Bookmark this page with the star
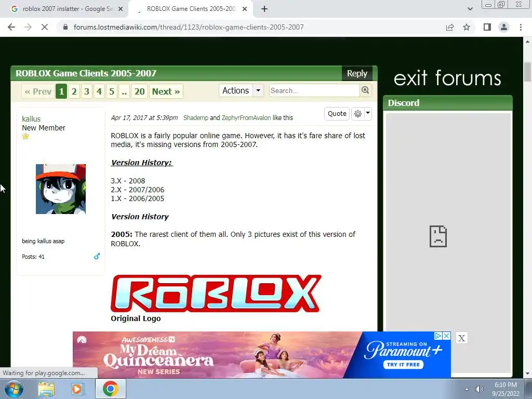Screen dimensions: 532x399 coord(467,27)
